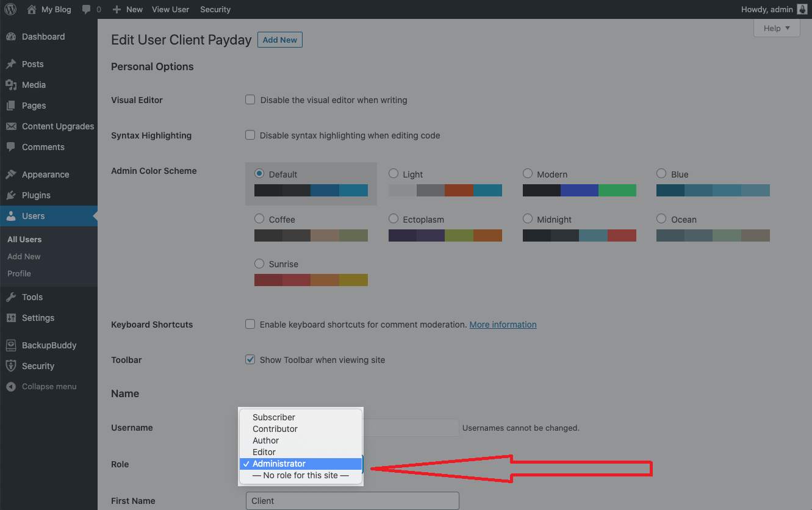Click the Add New user button
Viewport: 812px width, 510px height.
(279, 39)
